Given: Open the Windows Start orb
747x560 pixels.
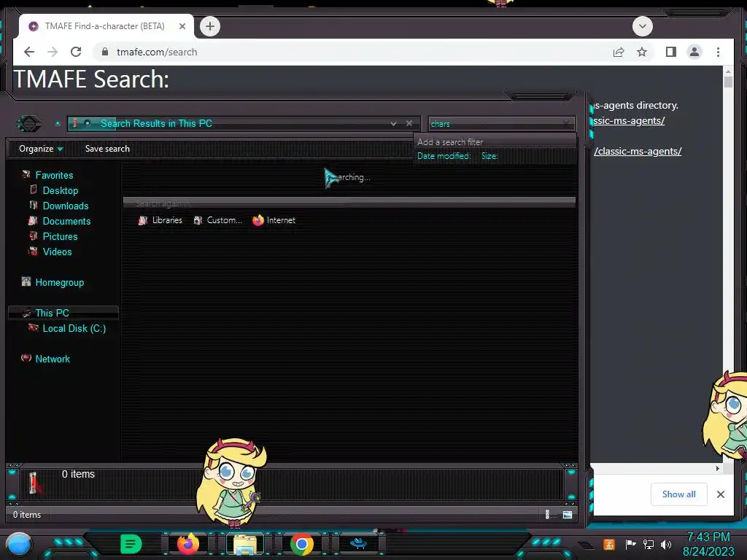Looking at the screenshot, I should pyautogui.click(x=19, y=544).
